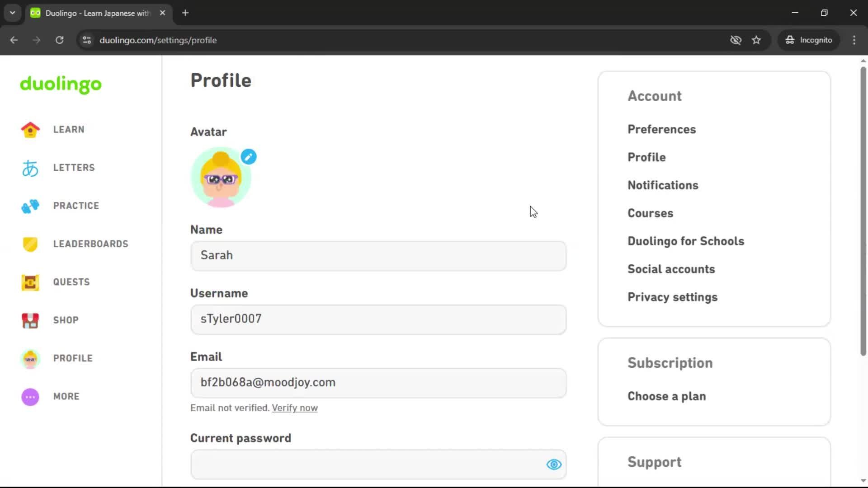Open Notifications in the Account menu
The image size is (868, 488).
pos(663,185)
